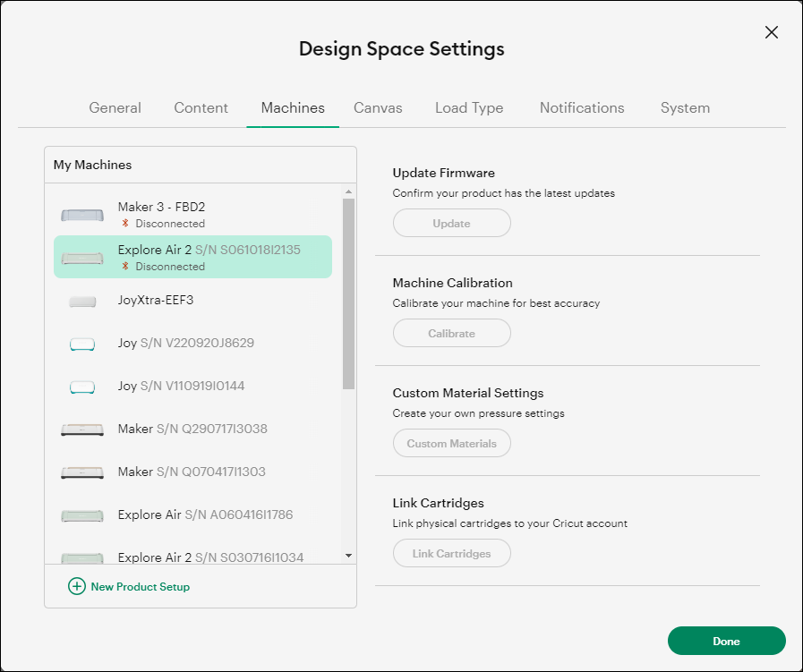
Task: Confirm settings with the Done button
Action: (726, 641)
